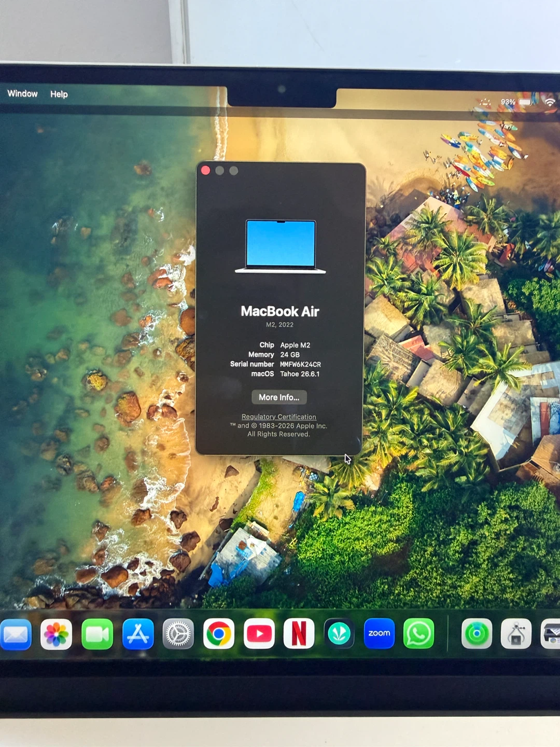The height and width of the screenshot is (747, 560).
Task: Launch Zoom from the Dock
Action: pyautogui.click(x=379, y=633)
